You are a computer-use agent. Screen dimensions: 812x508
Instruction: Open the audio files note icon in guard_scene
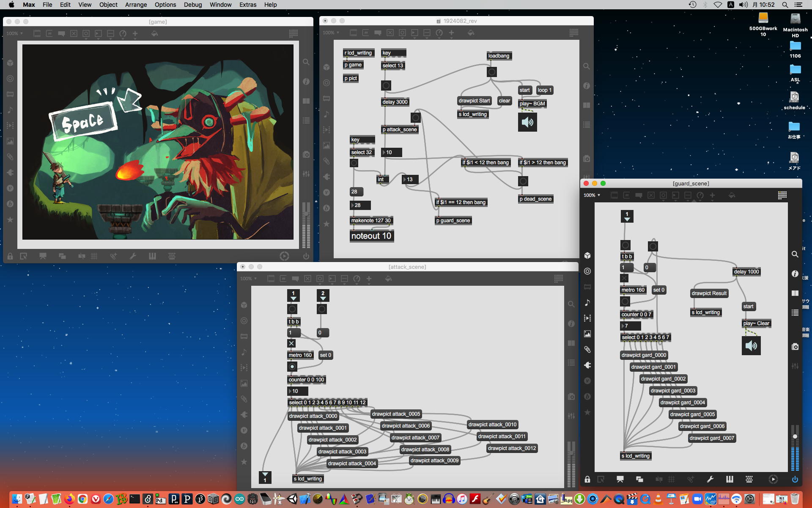587,302
